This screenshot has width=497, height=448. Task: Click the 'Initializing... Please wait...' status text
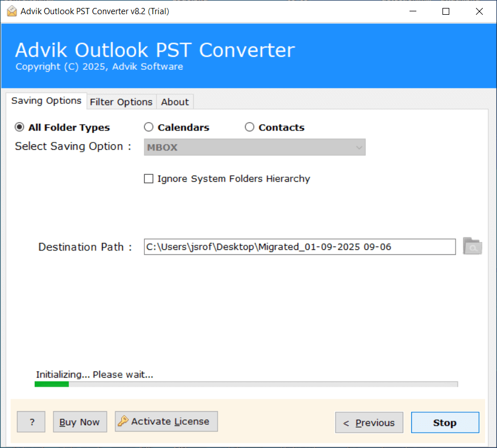click(x=94, y=375)
